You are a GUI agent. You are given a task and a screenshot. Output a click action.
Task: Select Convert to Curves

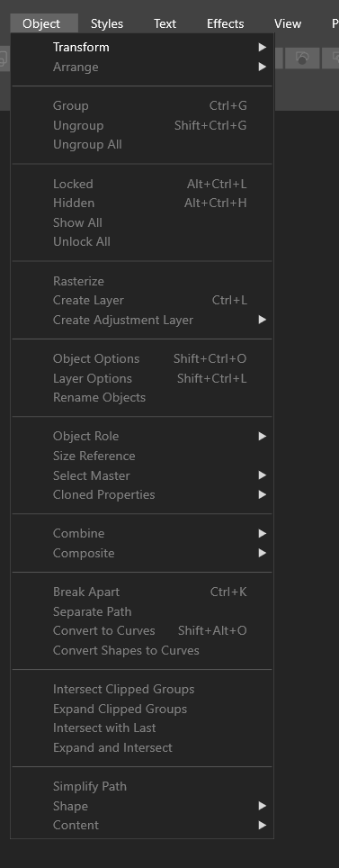click(142, 631)
